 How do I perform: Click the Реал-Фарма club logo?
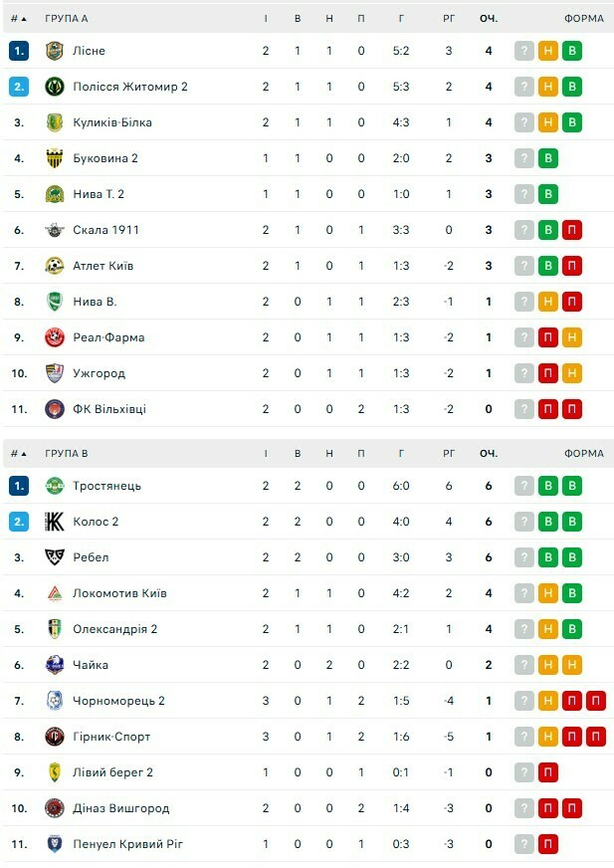55,337
